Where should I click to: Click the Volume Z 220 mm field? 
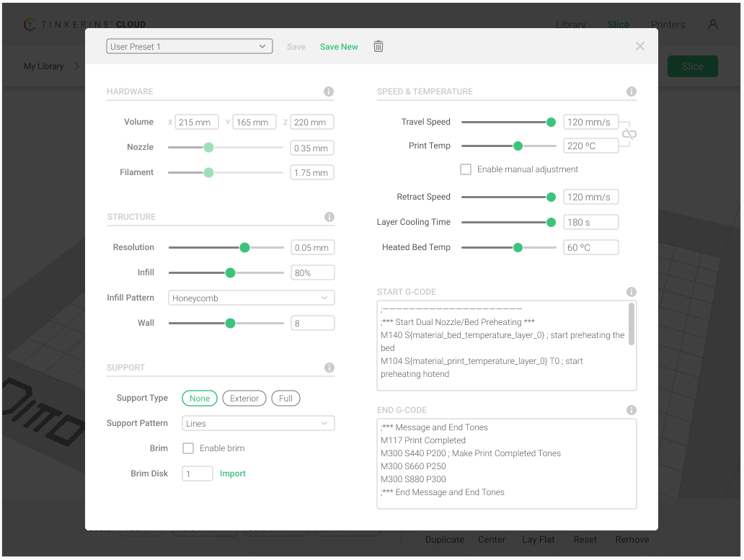311,122
